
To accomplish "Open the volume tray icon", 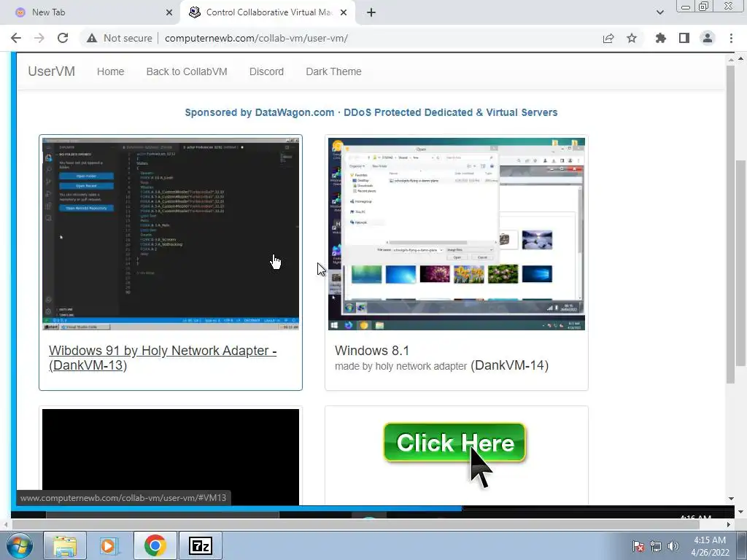I will tap(673, 546).
